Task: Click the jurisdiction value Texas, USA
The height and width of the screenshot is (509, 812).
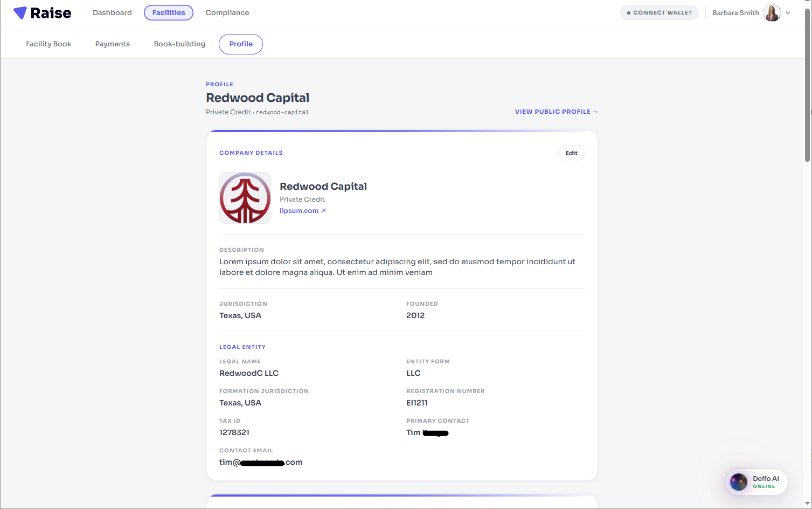Action: pos(240,315)
